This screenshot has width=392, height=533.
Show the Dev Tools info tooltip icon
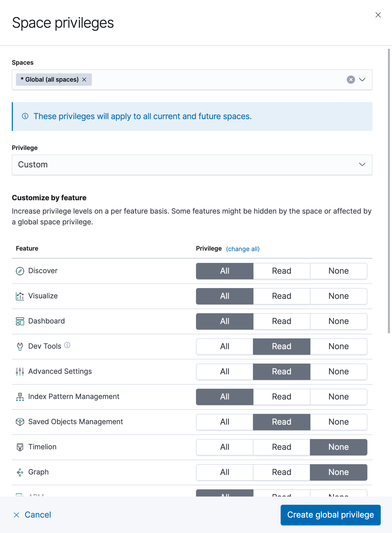point(67,345)
